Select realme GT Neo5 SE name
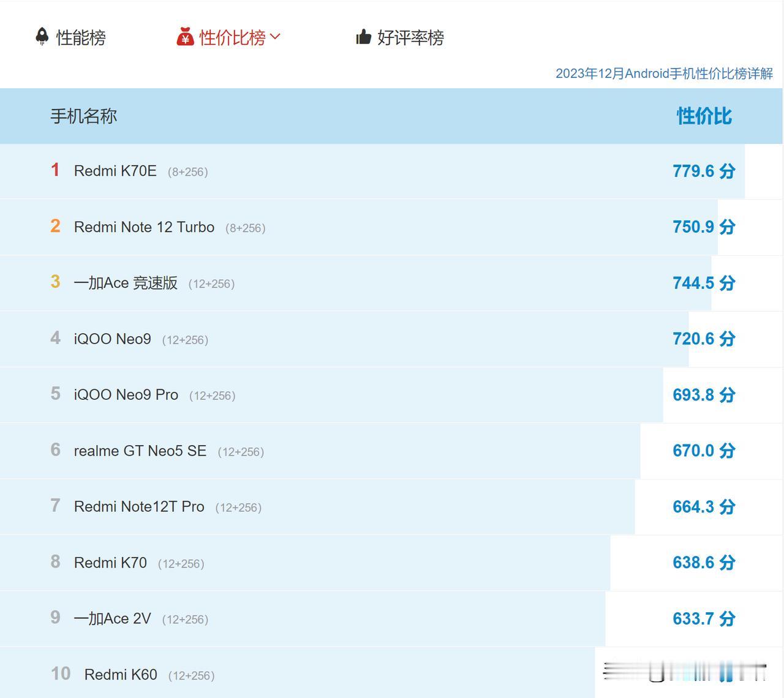The height and width of the screenshot is (698, 784). 140,451
